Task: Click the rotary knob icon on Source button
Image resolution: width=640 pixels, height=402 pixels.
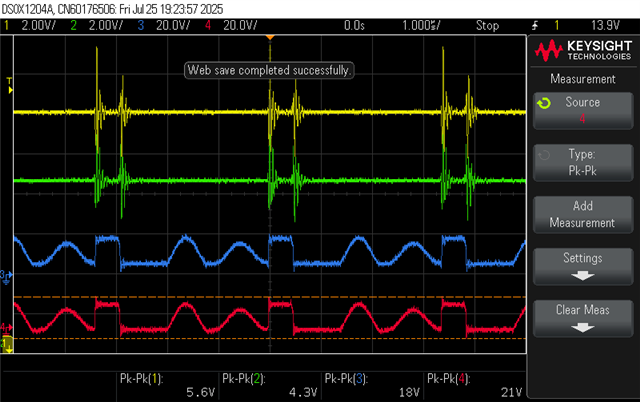Action: pos(544,103)
